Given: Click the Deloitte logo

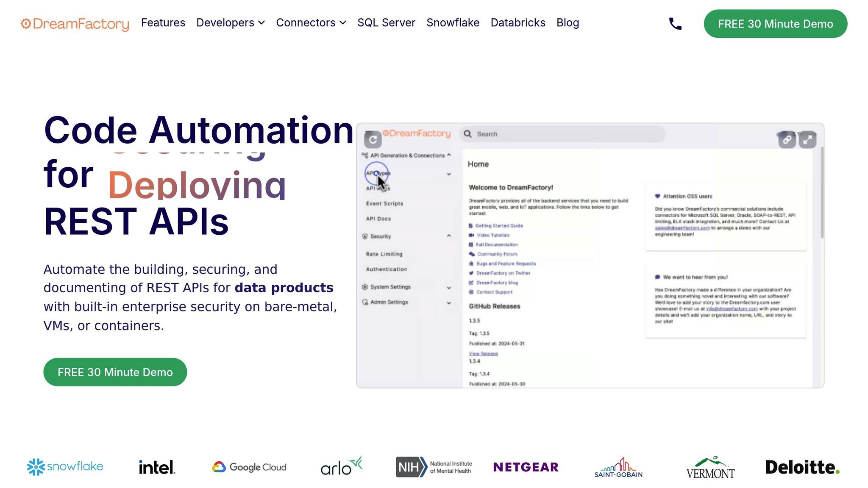Looking at the screenshot, I should click(802, 467).
